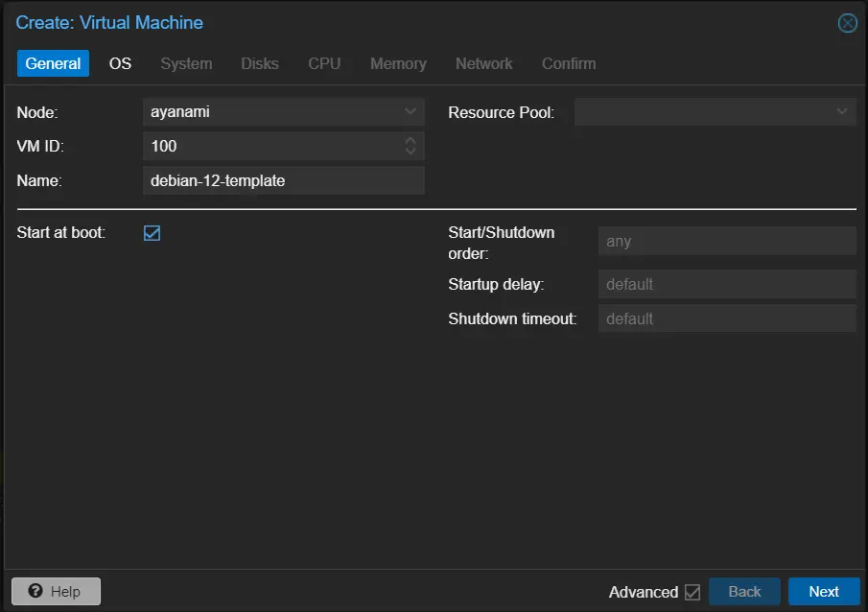The height and width of the screenshot is (612, 868).
Task: Close the Create Virtual Machine dialog
Action: coord(847,23)
